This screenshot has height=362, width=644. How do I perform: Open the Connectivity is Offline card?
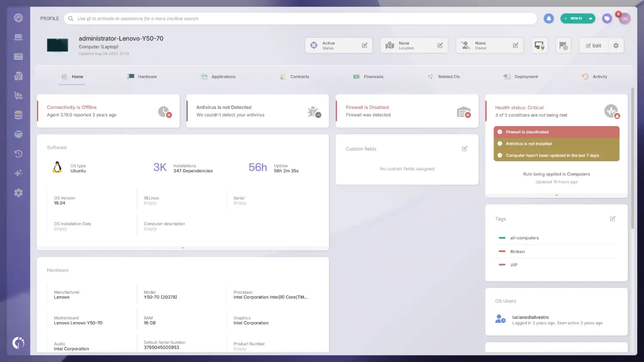(108, 111)
